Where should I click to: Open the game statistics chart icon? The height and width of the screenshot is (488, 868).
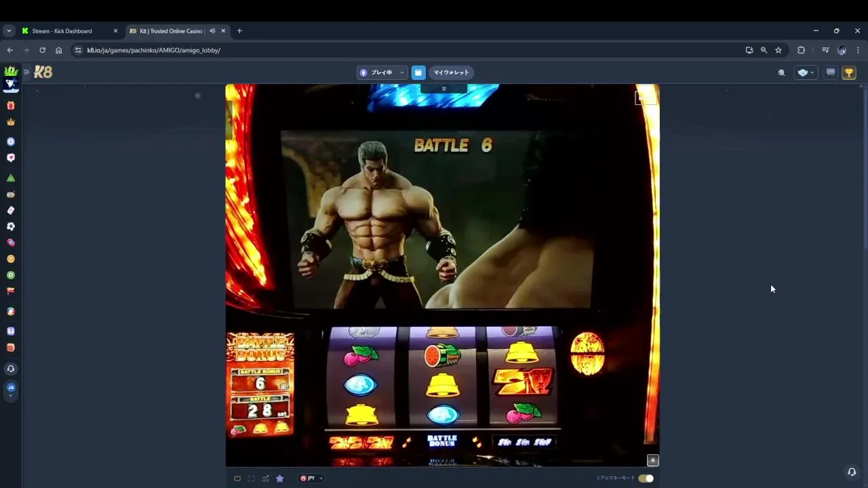click(265, 479)
